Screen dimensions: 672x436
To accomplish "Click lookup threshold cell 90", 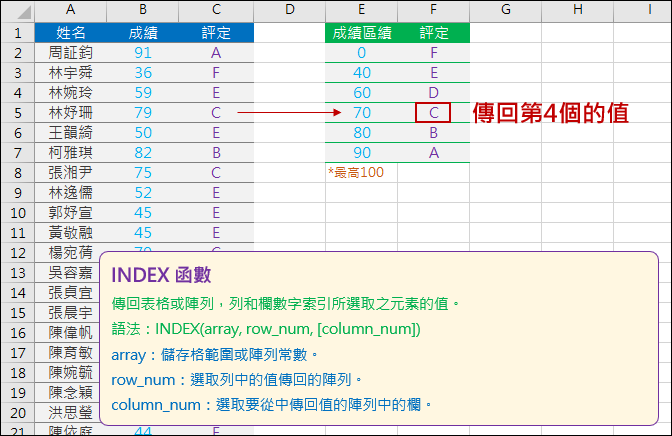I will (361, 153).
